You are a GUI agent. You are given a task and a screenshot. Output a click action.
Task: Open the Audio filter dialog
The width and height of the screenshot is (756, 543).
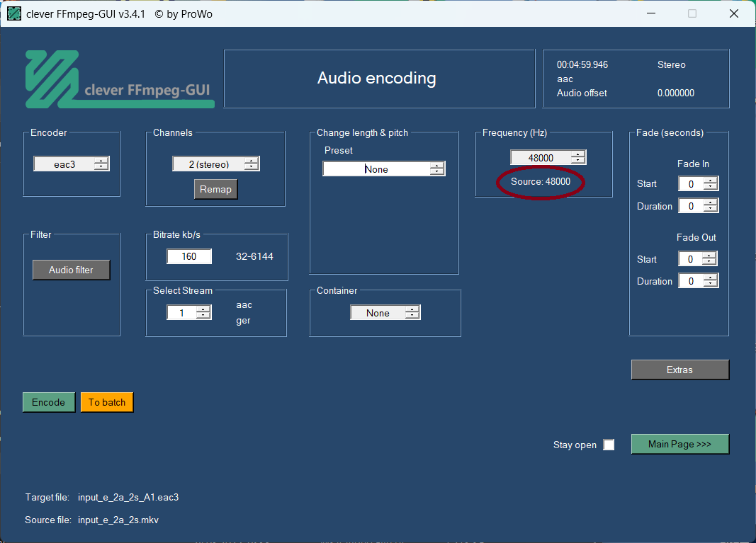[71, 270]
